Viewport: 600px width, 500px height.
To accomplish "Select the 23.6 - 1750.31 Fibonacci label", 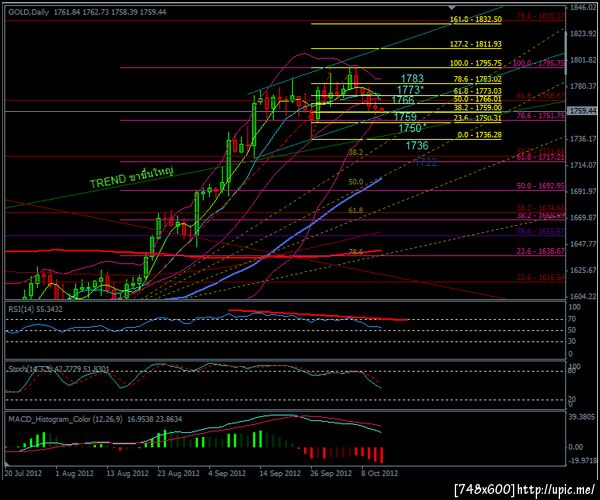I will click(478, 118).
